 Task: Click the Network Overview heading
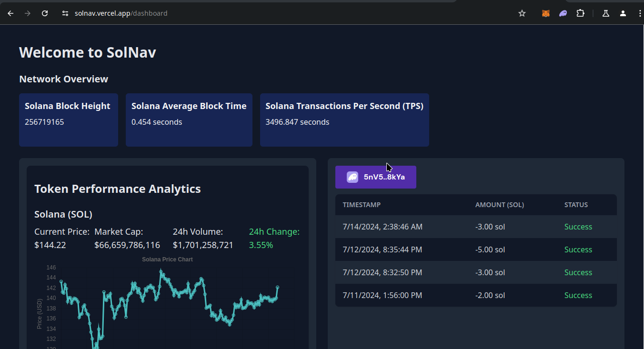click(64, 79)
